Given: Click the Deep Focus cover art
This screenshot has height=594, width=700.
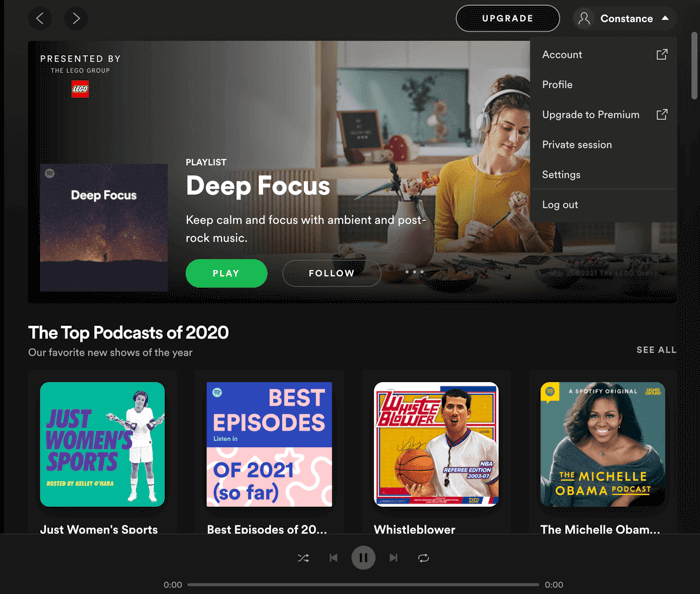Looking at the screenshot, I should point(104,228).
